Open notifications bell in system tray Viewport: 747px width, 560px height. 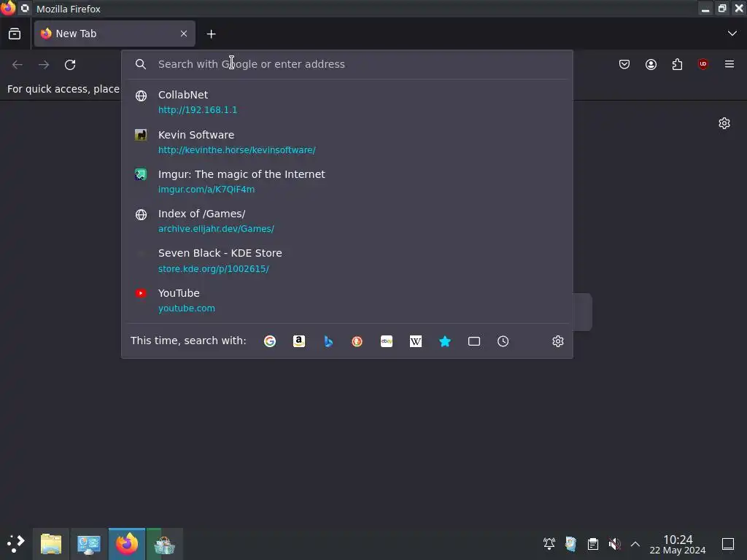coord(549,543)
